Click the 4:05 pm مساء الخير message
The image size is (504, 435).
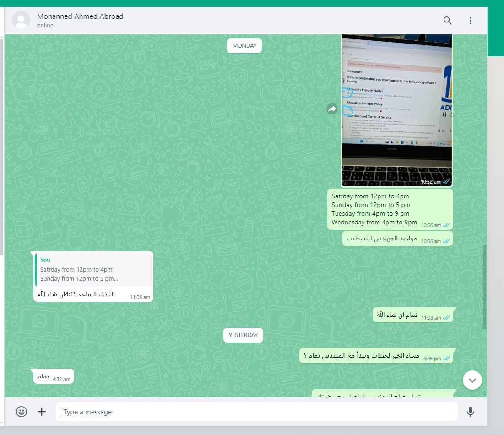point(376,356)
